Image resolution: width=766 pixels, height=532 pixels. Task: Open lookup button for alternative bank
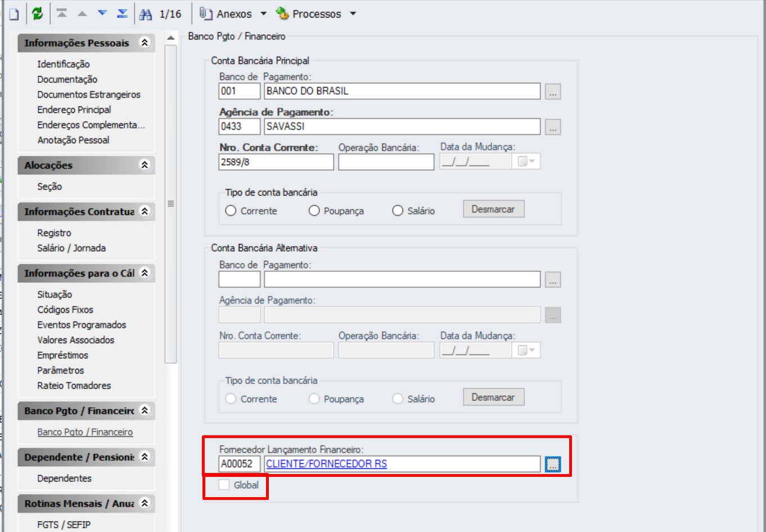pos(553,279)
